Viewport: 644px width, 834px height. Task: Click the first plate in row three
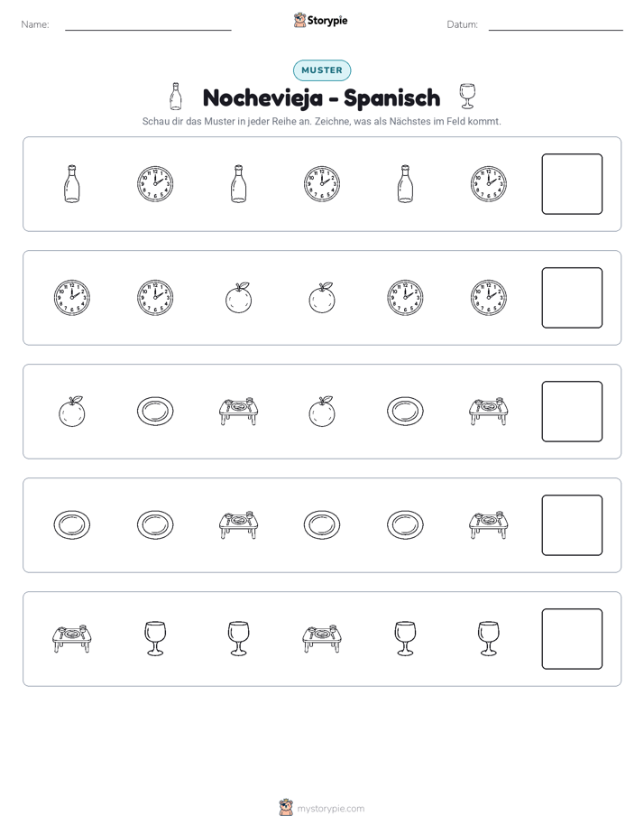click(x=155, y=412)
